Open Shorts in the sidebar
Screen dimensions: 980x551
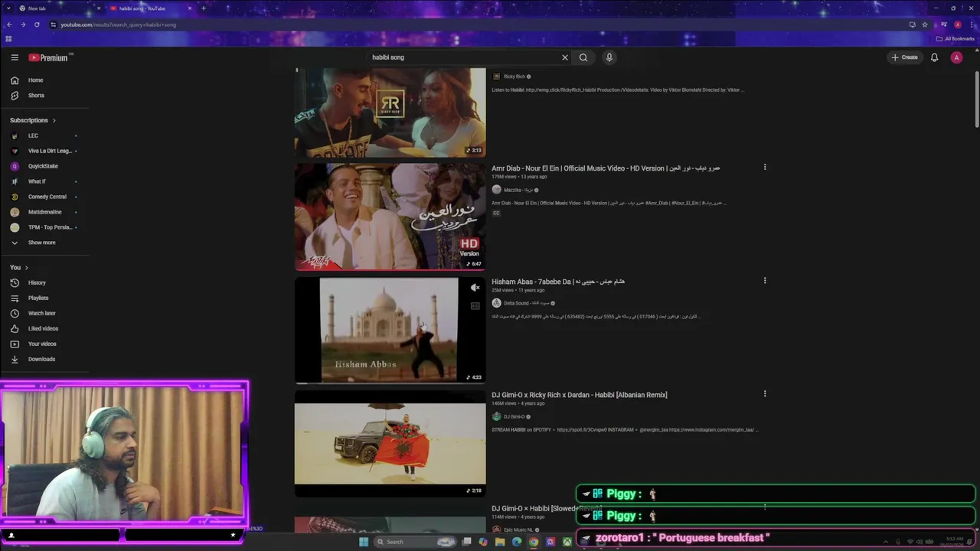click(46, 96)
